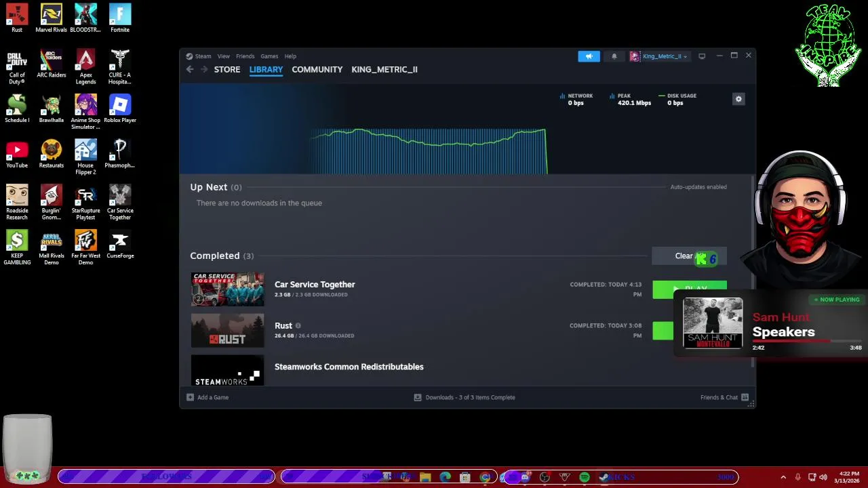This screenshot has width=868, height=488.
Task: Click the Rust game thumbnail
Action: (x=227, y=331)
